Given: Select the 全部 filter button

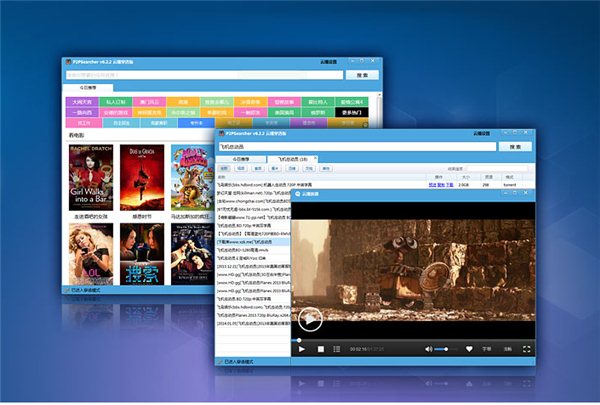Looking at the screenshot, I should tap(224, 168).
